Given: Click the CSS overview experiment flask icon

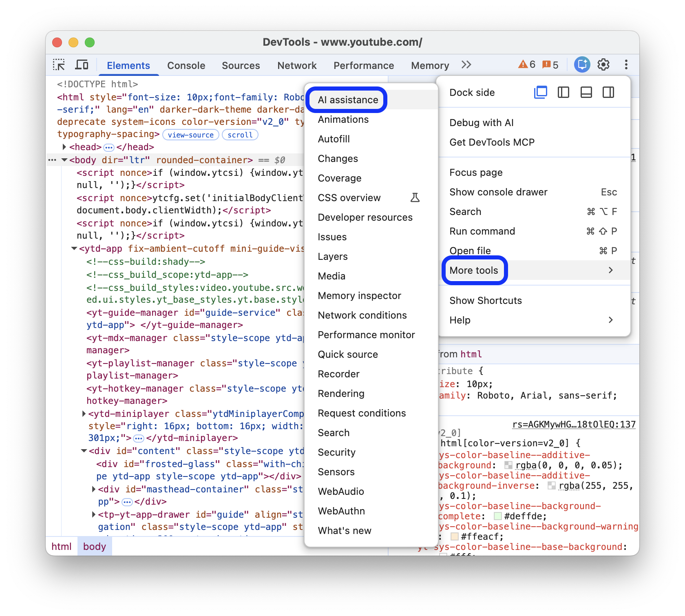Looking at the screenshot, I should (415, 198).
